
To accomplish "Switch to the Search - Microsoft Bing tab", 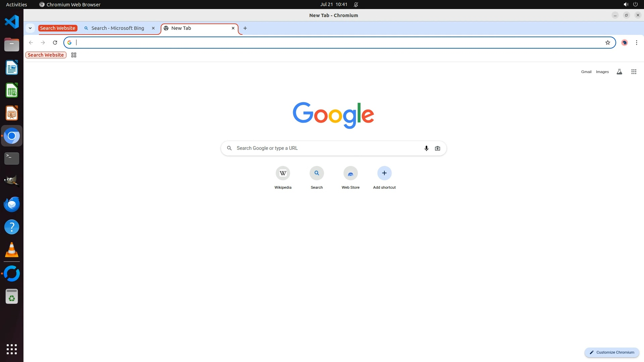I will [117, 28].
